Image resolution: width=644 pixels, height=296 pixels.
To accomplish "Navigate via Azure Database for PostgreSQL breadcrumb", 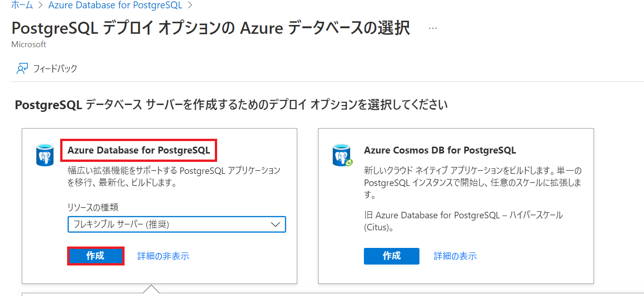I will [115, 5].
